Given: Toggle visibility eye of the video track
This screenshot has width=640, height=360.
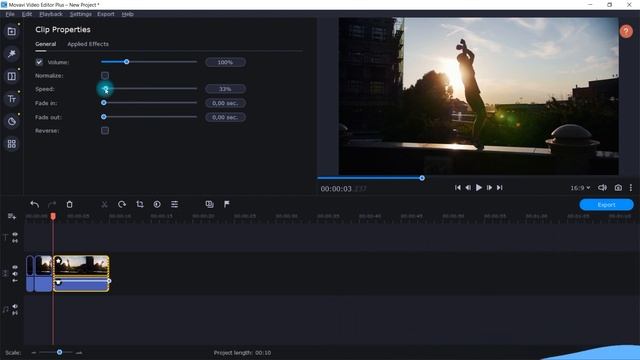Looking at the screenshot, I should 15,267.
